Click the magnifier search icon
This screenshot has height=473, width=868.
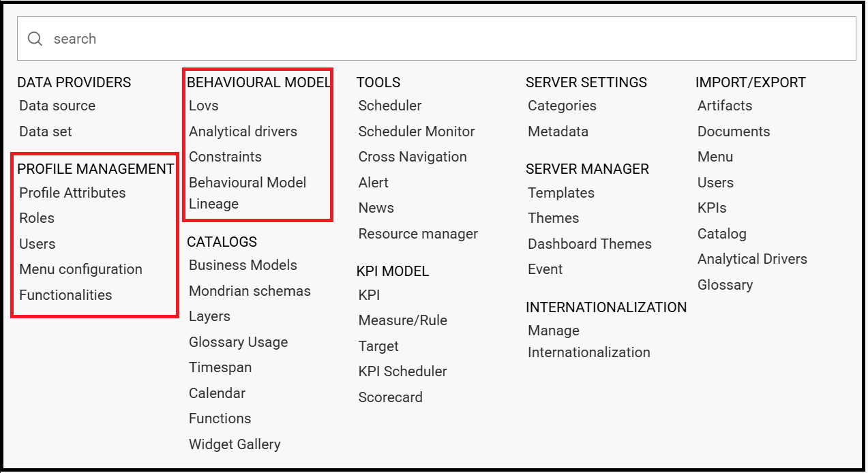click(35, 39)
